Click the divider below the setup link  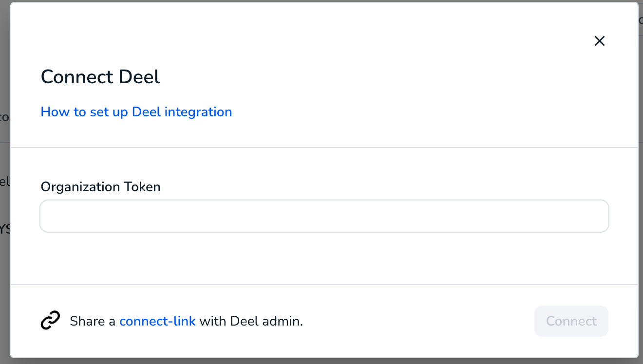coord(324,147)
